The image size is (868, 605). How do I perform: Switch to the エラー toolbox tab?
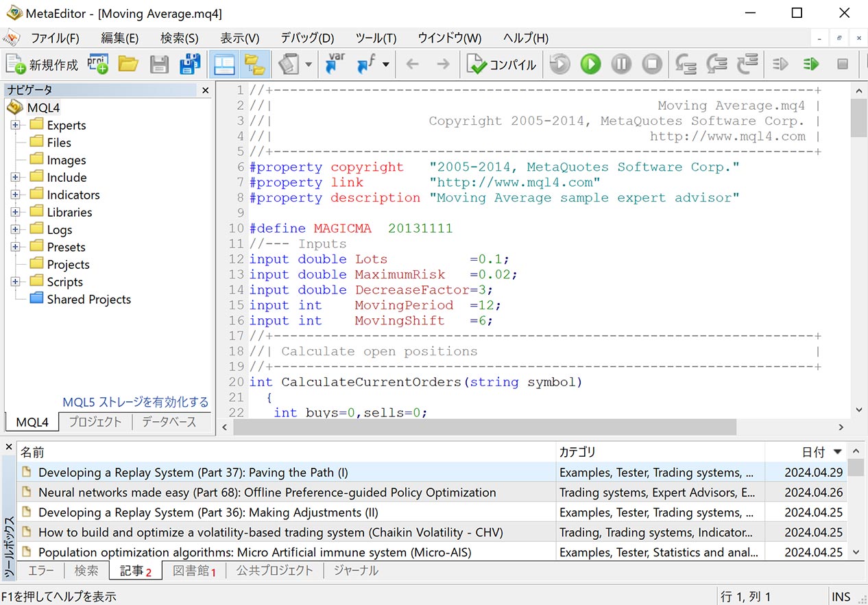41,571
